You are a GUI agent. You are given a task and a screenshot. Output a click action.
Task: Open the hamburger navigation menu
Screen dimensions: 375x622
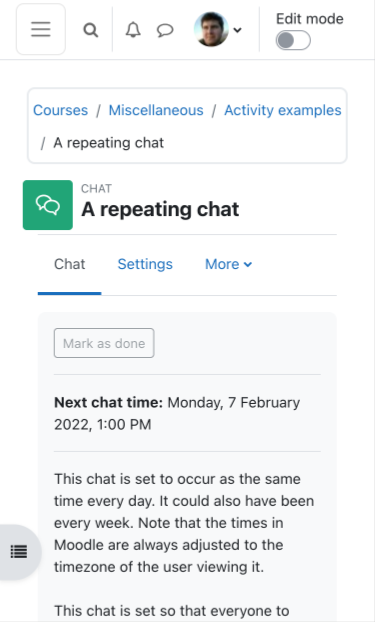click(x=41, y=29)
